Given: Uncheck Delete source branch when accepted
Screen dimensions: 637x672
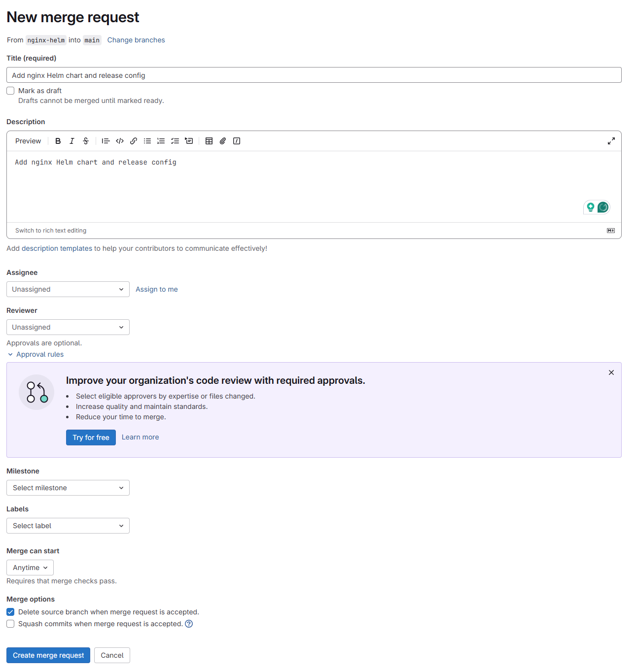Looking at the screenshot, I should (x=10, y=612).
